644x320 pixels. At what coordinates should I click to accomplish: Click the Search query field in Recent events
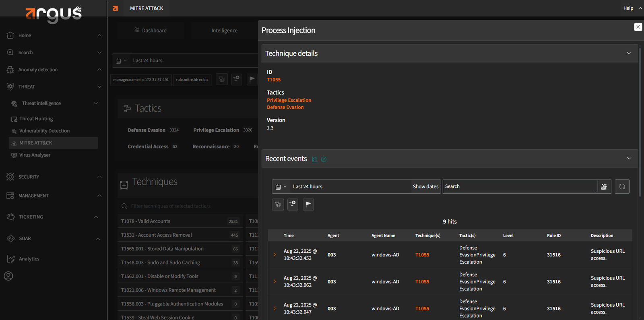pyautogui.click(x=519, y=186)
